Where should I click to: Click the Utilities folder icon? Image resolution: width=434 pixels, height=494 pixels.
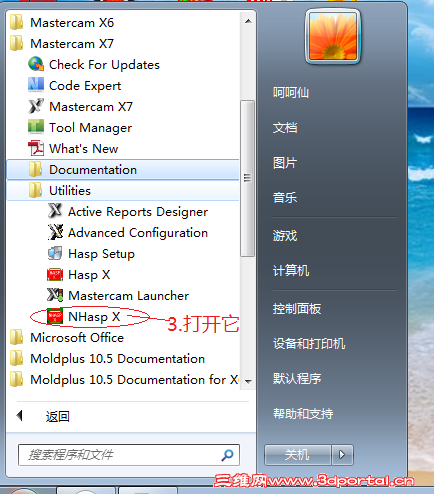point(36,190)
